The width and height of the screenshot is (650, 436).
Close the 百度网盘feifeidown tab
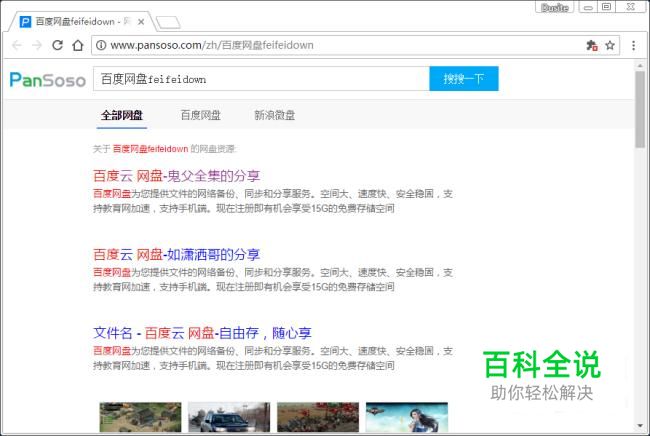click(x=141, y=22)
